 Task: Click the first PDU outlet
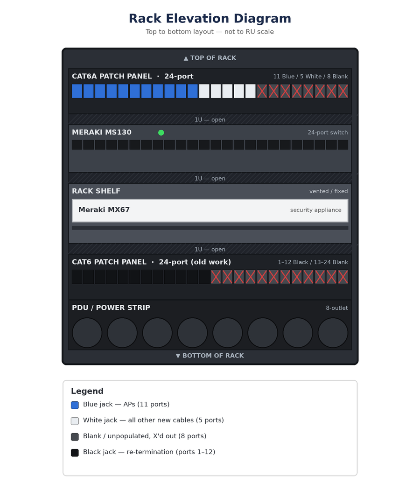(x=87, y=333)
